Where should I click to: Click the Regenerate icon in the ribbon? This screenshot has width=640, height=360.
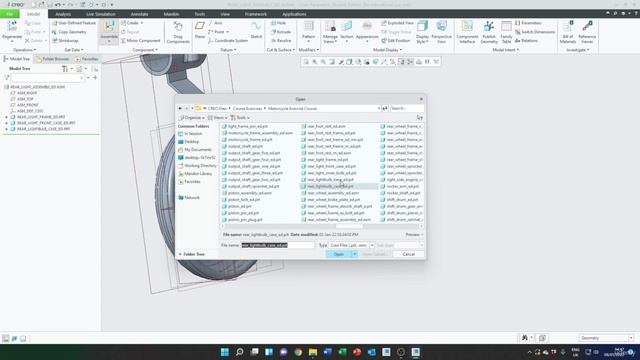click(x=12, y=27)
